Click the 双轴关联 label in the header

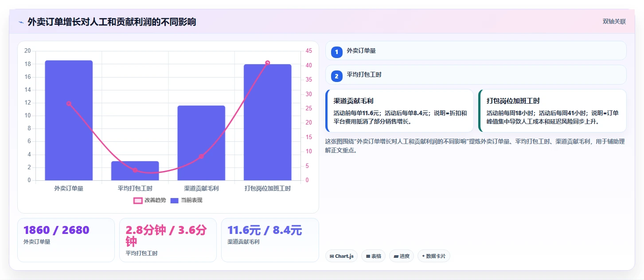click(614, 22)
